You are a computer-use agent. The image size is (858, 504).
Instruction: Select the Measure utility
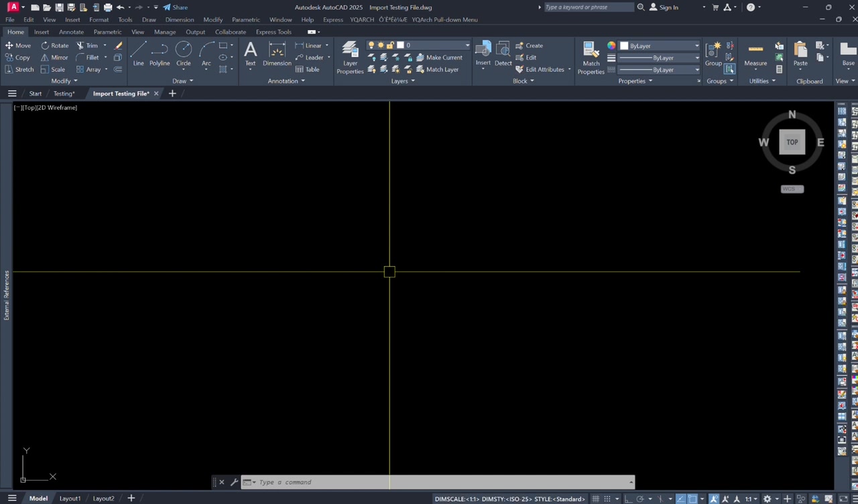755,55
